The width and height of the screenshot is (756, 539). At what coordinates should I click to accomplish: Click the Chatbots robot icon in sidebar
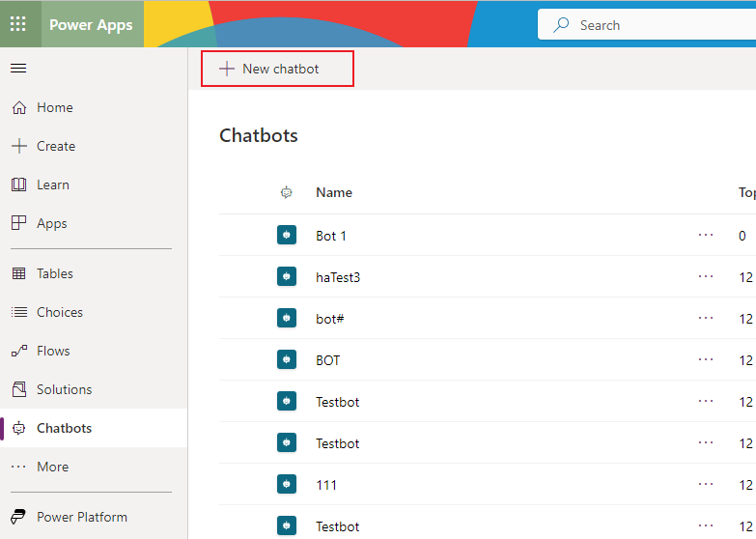pos(18,428)
